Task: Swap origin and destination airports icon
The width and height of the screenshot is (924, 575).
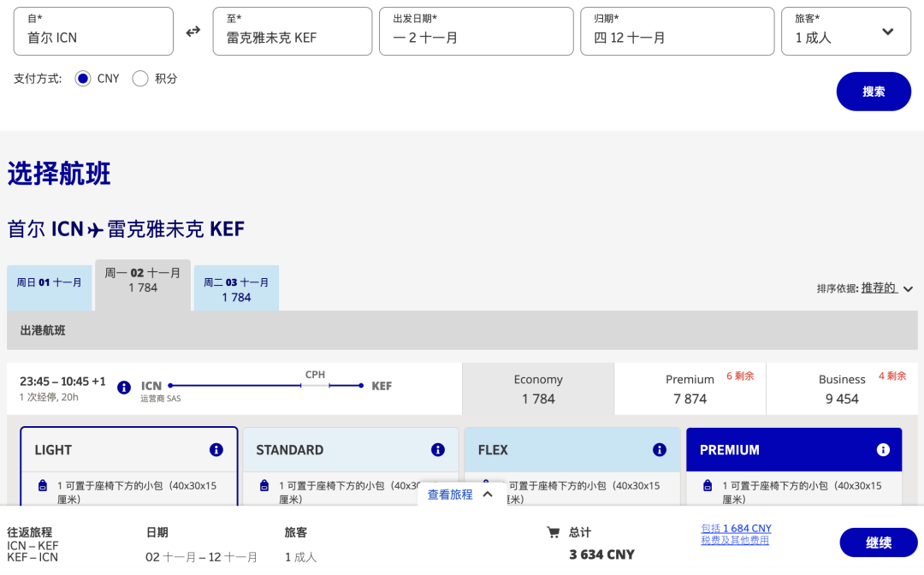Action: 193,32
